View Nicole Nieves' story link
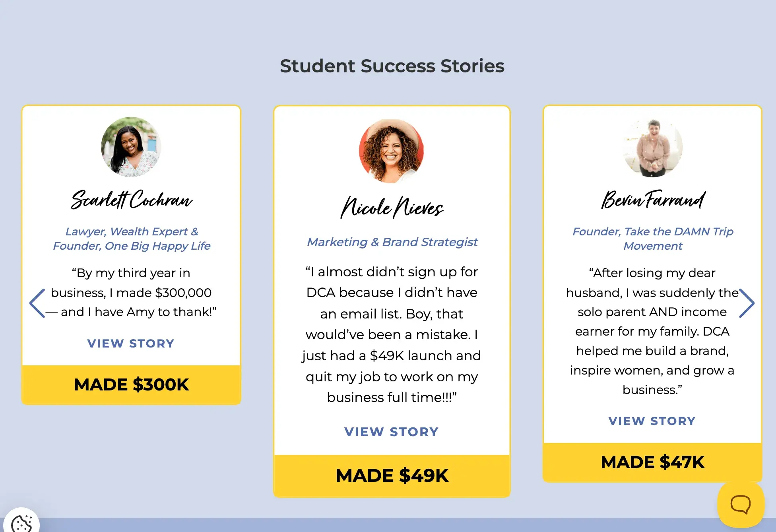Viewport: 776px width, 532px height. click(x=392, y=432)
